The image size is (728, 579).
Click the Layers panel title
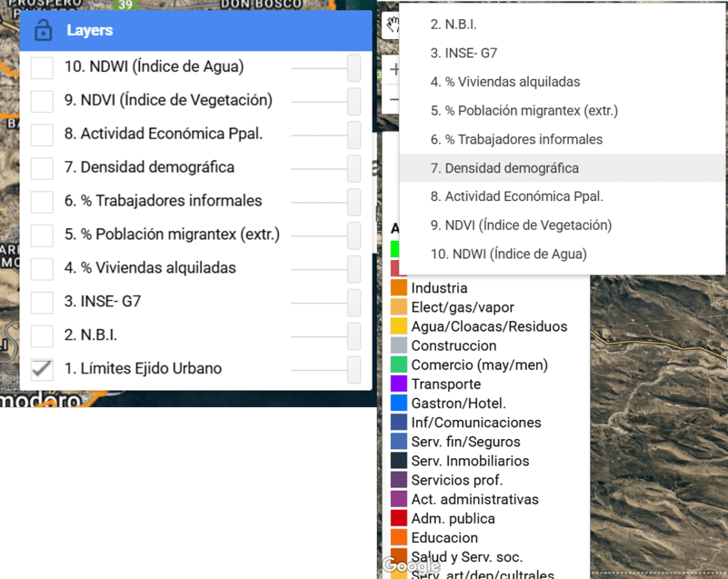click(x=90, y=31)
